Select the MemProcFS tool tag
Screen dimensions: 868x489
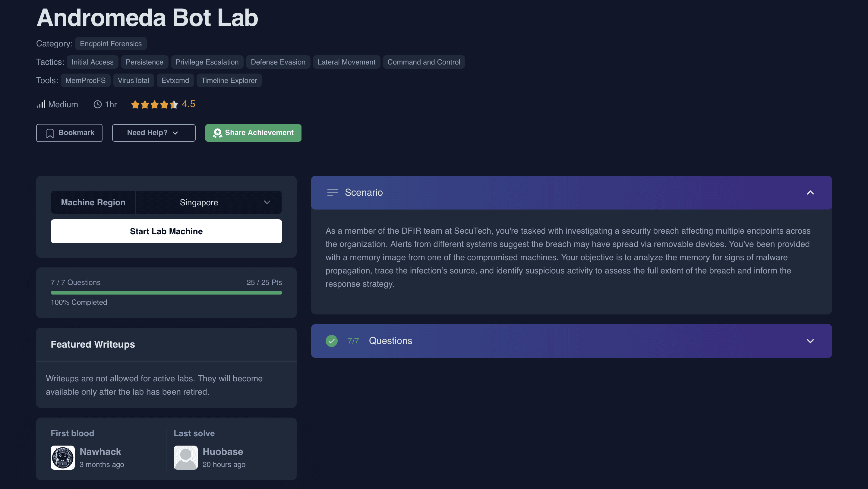click(x=86, y=80)
